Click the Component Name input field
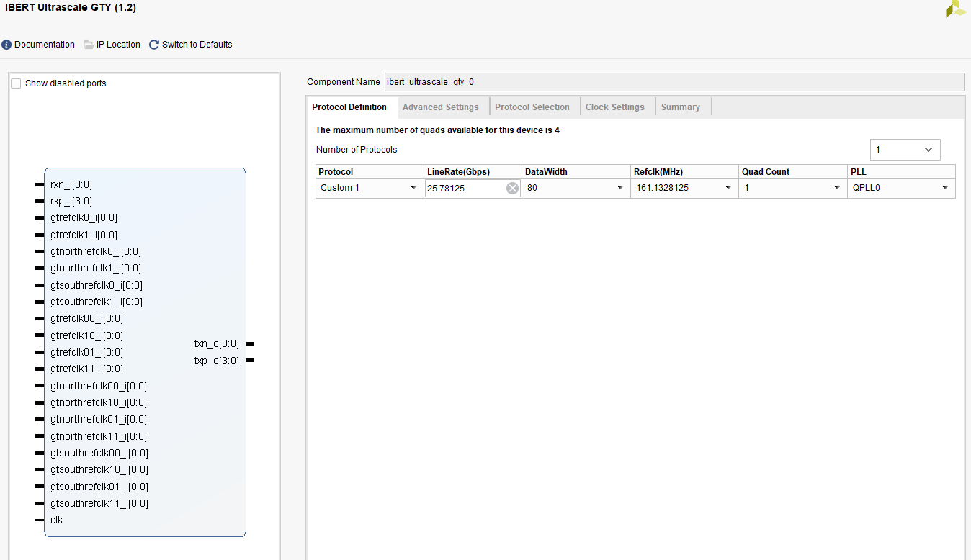Viewport: 971px width, 560px height. click(674, 82)
